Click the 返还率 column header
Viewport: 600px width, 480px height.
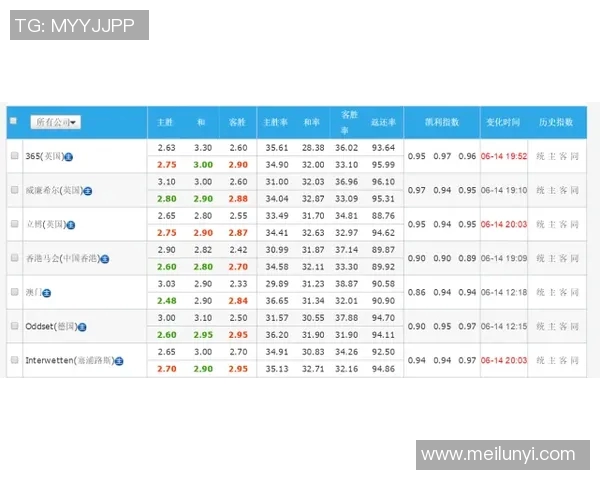pos(385,122)
